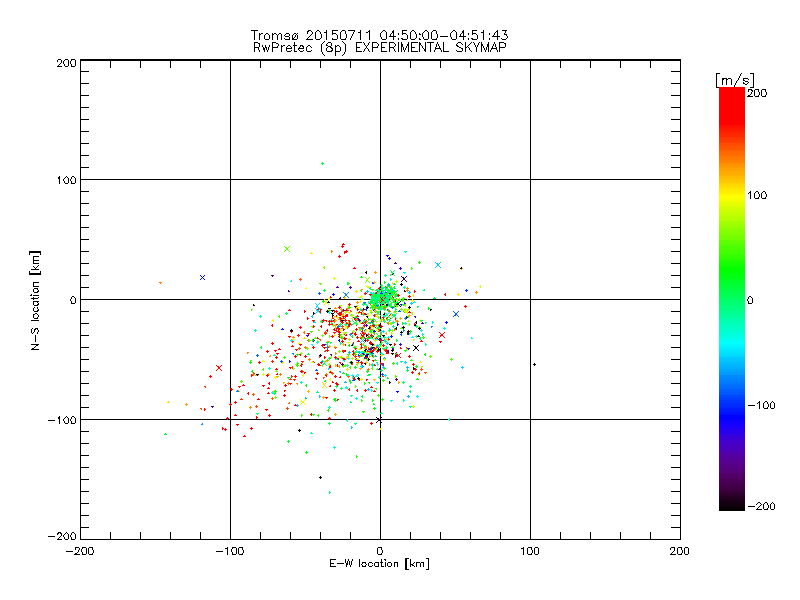Click the velocity color bar
The width and height of the screenshot is (800, 600).
[x=732, y=299]
